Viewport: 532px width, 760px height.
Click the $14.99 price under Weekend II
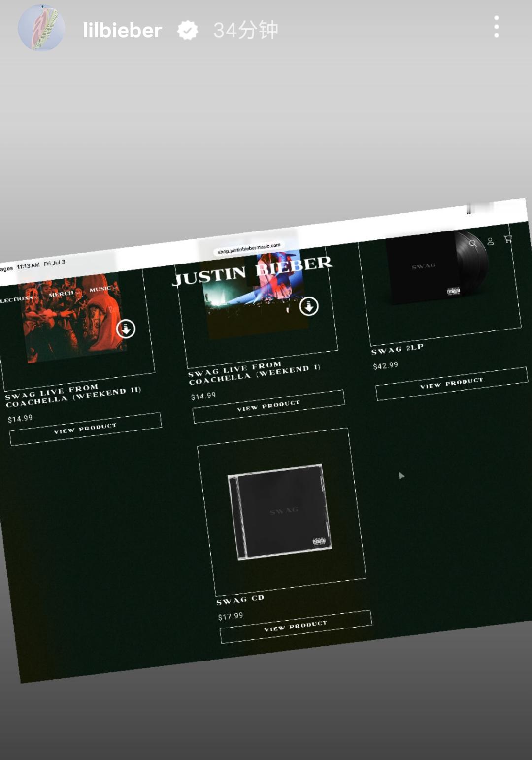(x=20, y=419)
